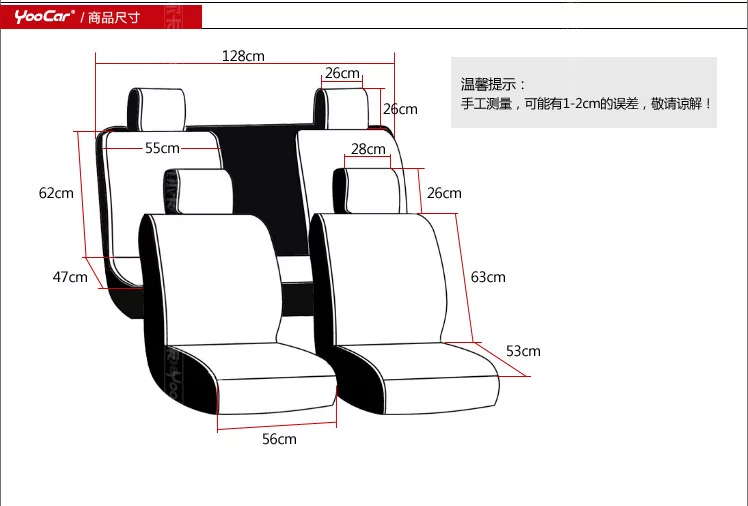This screenshot has width=748, height=506.
Task: Click the rear right headrest
Action: pos(345,106)
